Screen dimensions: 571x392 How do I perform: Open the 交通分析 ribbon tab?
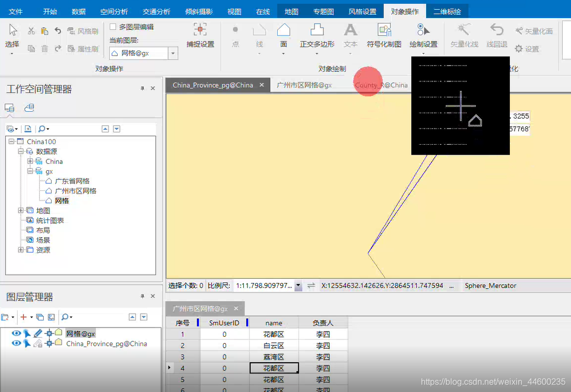point(156,12)
